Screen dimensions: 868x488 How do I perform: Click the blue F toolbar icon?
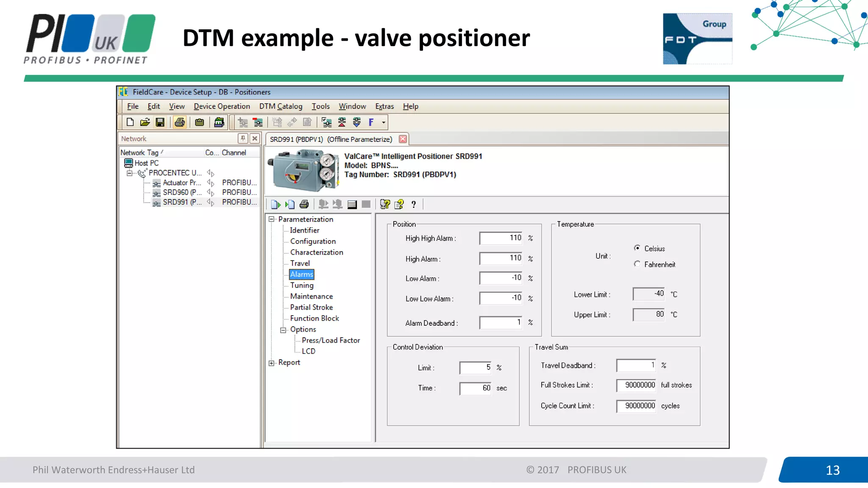(x=371, y=122)
